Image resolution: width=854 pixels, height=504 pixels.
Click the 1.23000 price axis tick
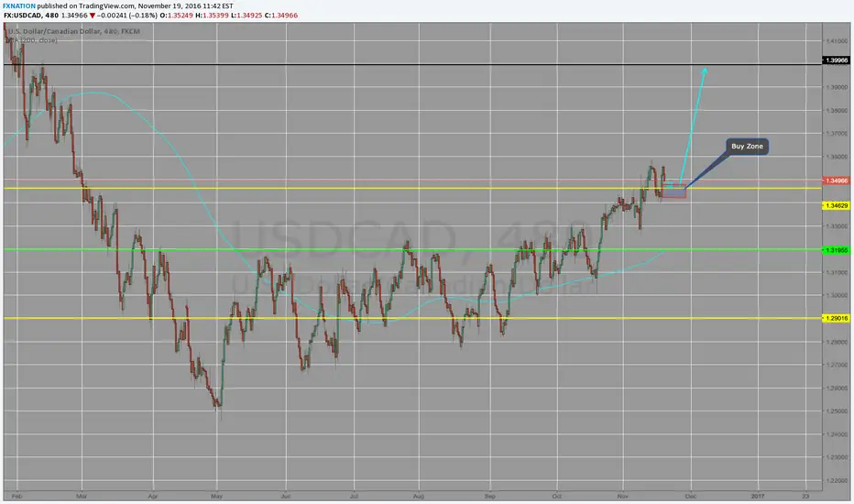click(837, 457)
